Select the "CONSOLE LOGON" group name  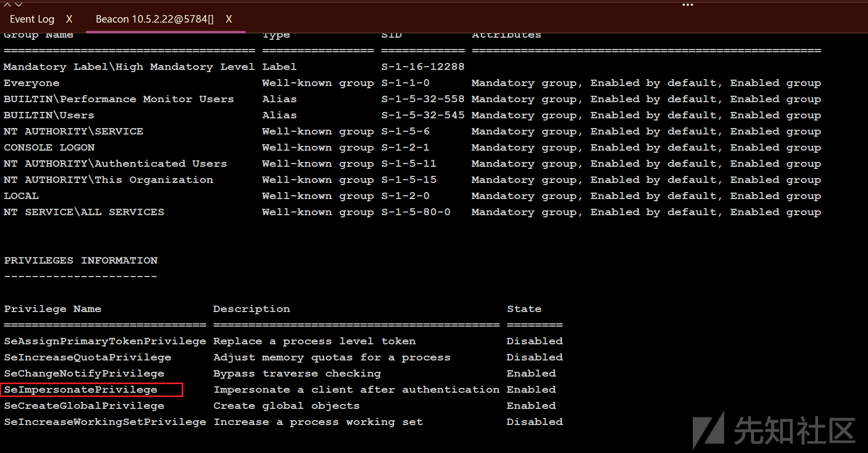[49, 147]
